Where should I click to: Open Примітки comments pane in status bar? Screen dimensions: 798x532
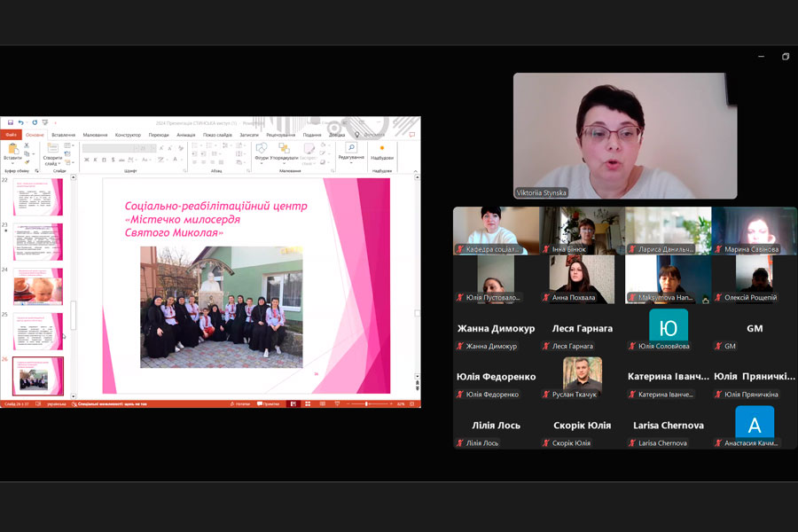tap(268, 404)
